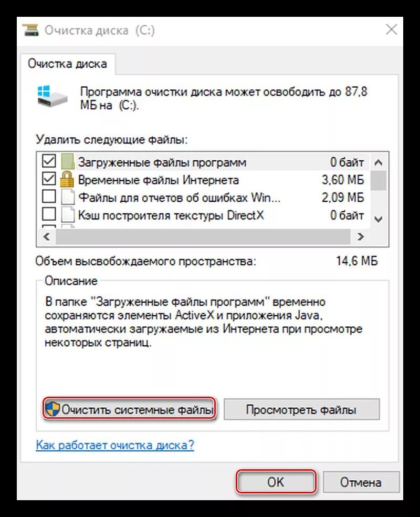This screenshot has height=517, width=420.
Task: Click the shield icon on Очистить системные файлы
Action: tap(52, 409)
